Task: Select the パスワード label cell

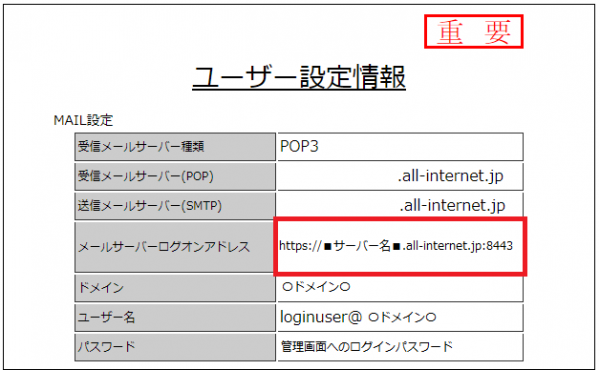Action: (175, 347)
